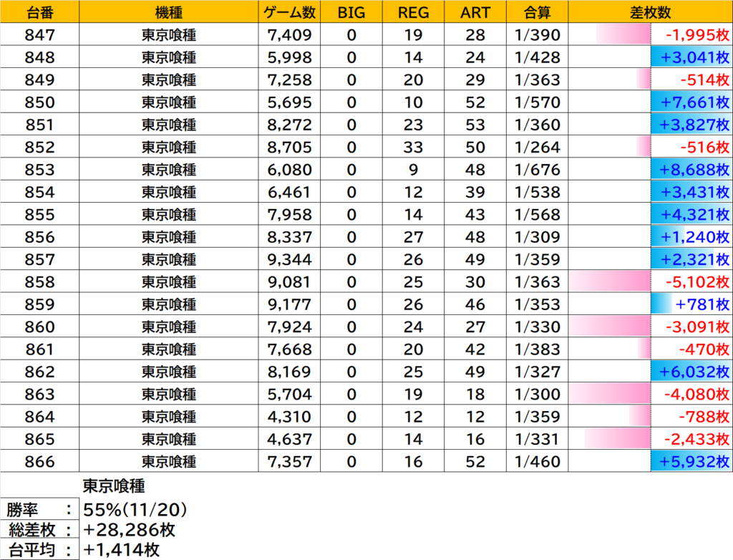Click the -4,080枚 cell for machine 863
This screenshot has width=733, height=560.
coord(651,417)
